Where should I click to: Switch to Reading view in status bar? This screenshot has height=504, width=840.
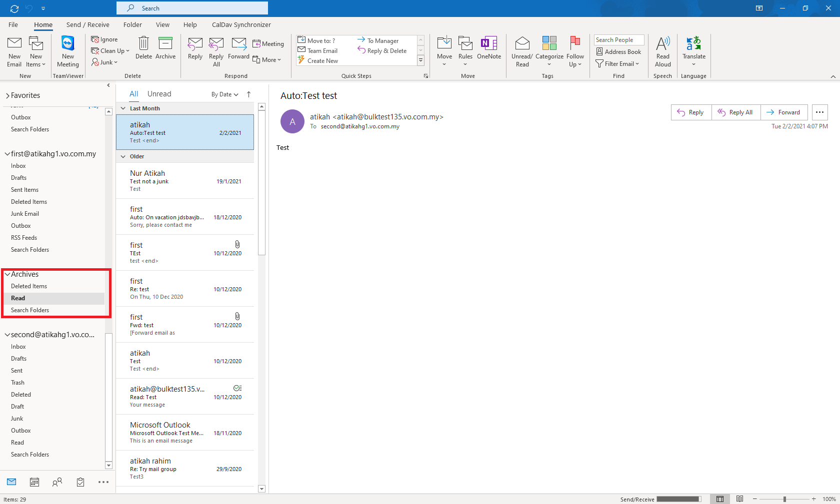coord(739,499)
